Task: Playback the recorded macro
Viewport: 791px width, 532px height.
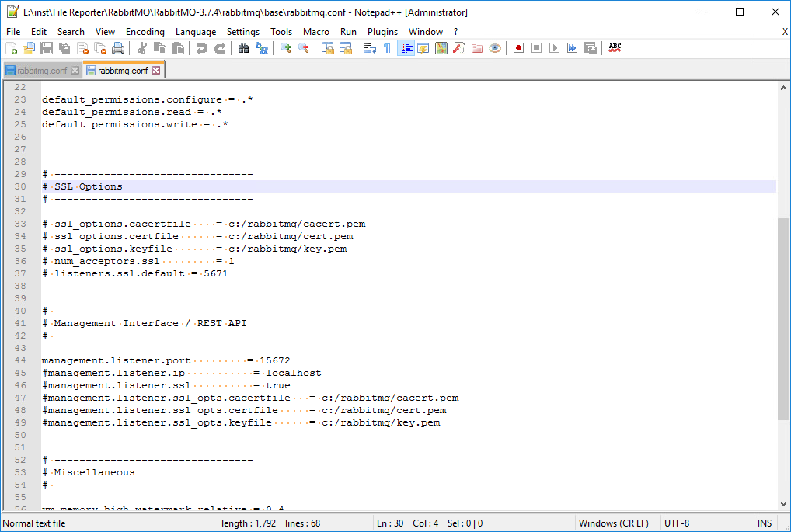Action: [554, 47]
